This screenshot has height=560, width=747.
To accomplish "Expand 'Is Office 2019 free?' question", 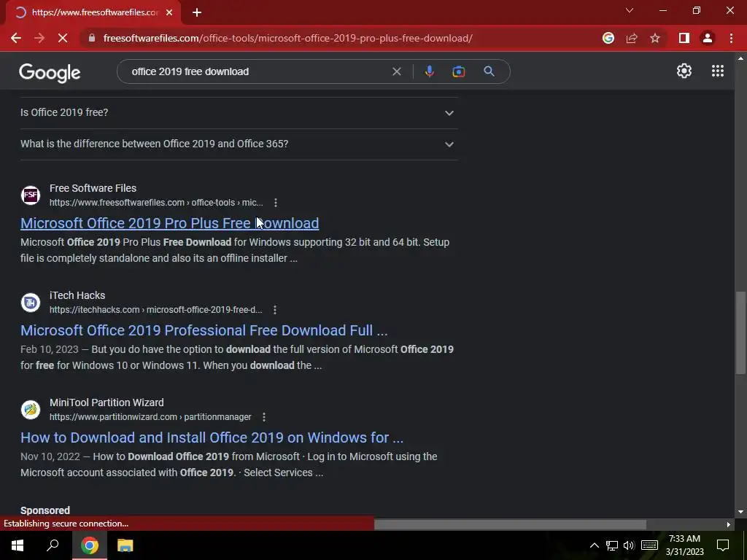I will click(239, 112).
